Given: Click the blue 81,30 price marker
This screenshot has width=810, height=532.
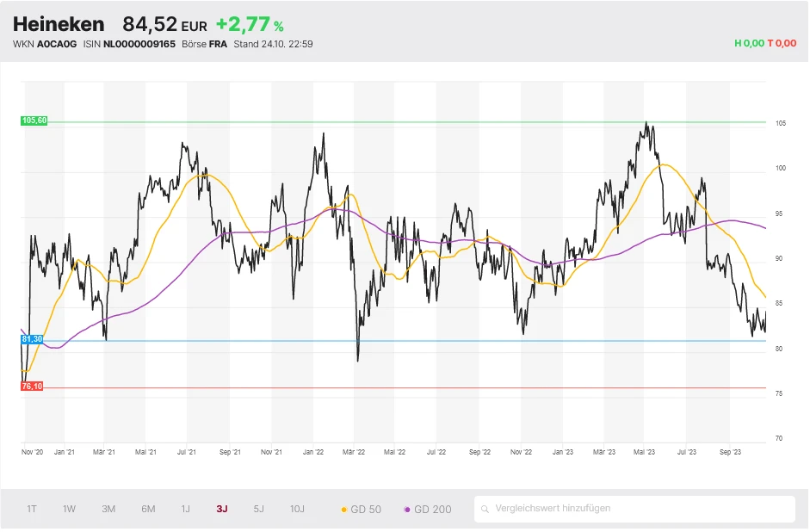Looking at the screenshot, I should pyautogui.click(x=32, y=340).
